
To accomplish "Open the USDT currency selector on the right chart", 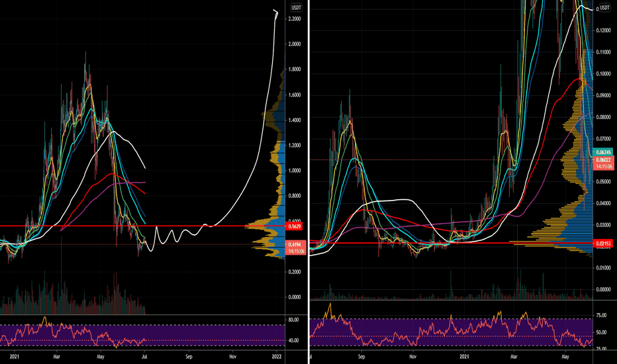I will [604, 7].
